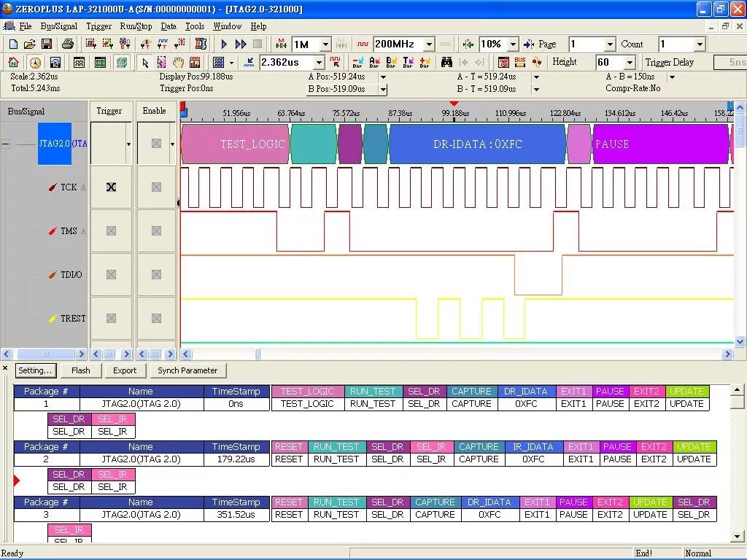Open the 1M memory depth dropdown
Image resolution: width=747 pixels, height=560 pixels.
[x=325, y=44]
